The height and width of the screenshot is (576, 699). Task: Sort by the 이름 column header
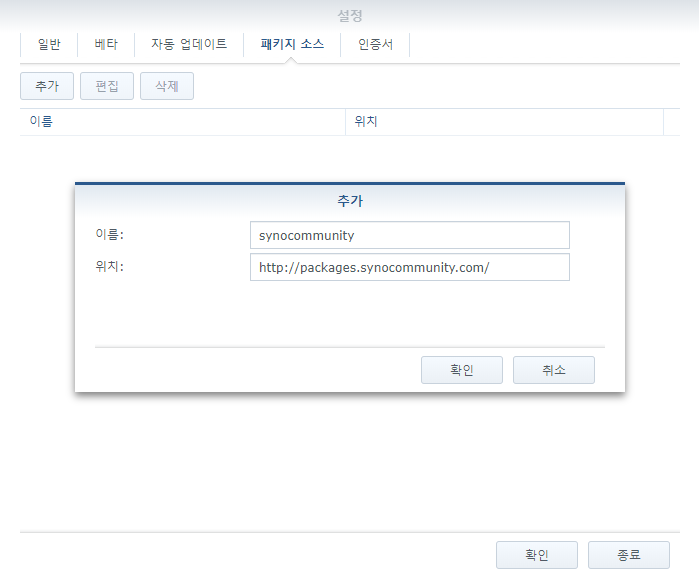pos(183,121)
